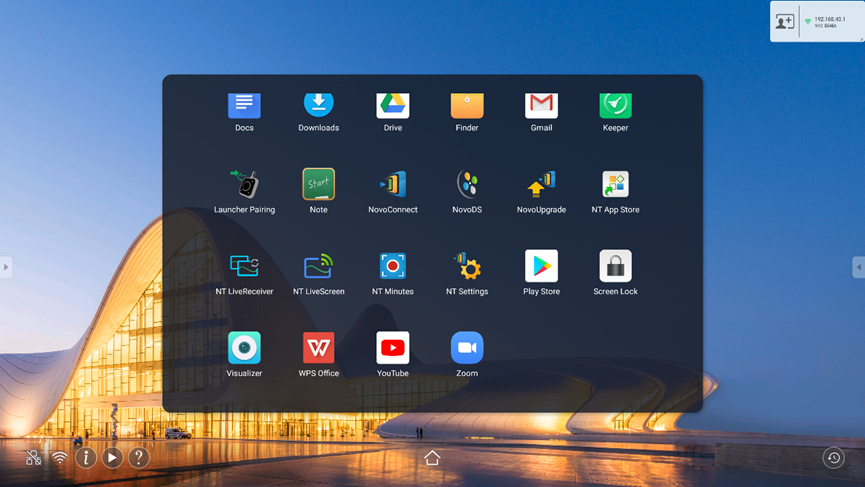This screenshot has width=865, height=487.
Task: Launch the Play Store
Action: point(541,266)
